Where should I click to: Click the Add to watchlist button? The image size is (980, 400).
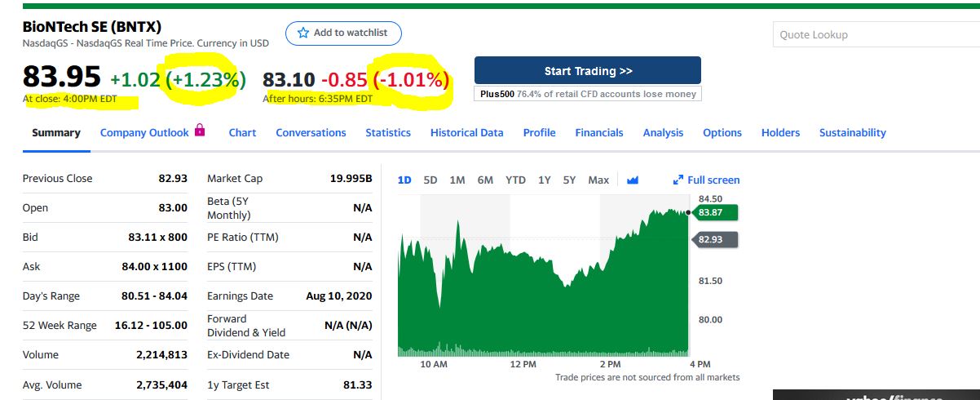pyautogui.click(x=343, y=33)
